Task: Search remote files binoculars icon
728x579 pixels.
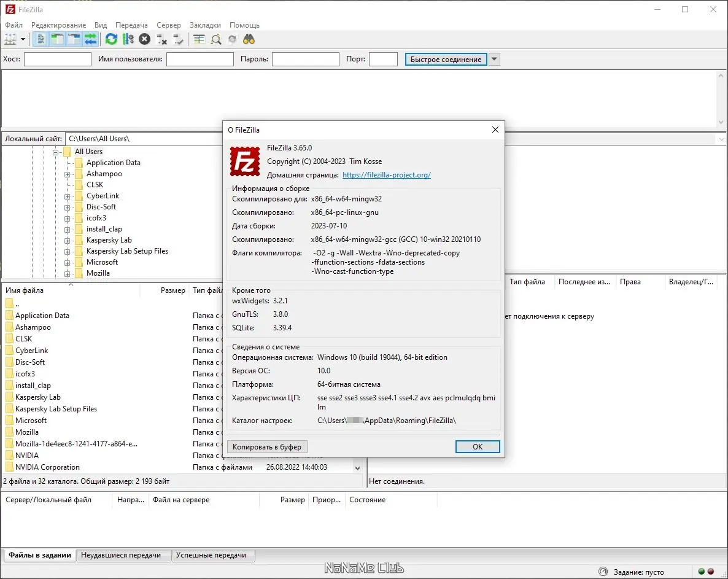Action: 249,39
